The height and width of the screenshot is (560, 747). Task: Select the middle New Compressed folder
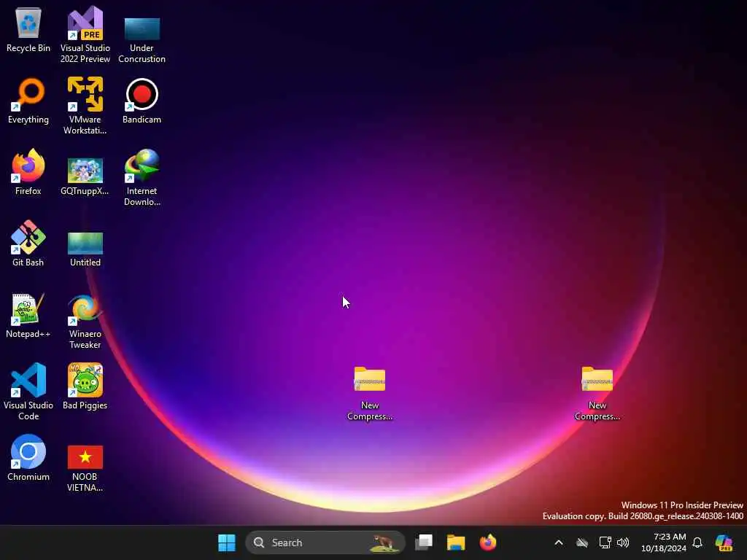click(370, 393)
